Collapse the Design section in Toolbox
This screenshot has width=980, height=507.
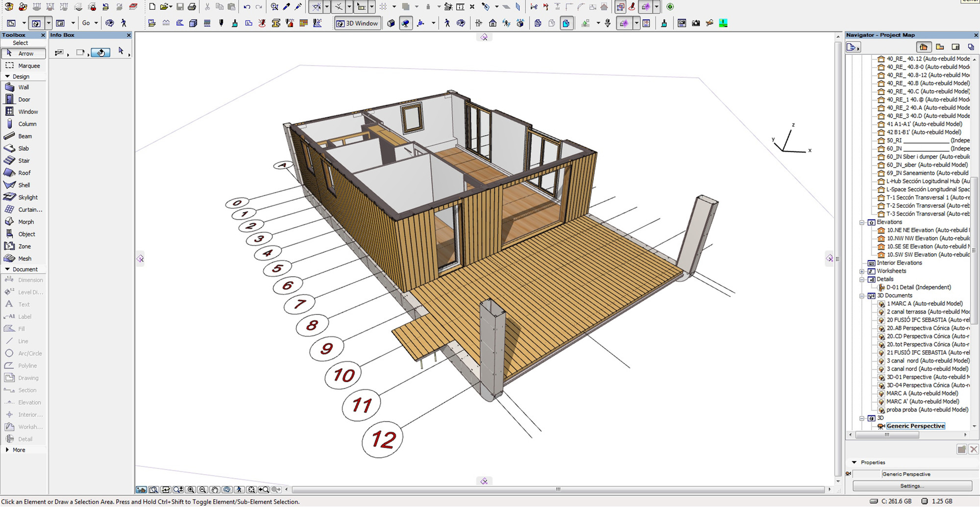(7, 76)
